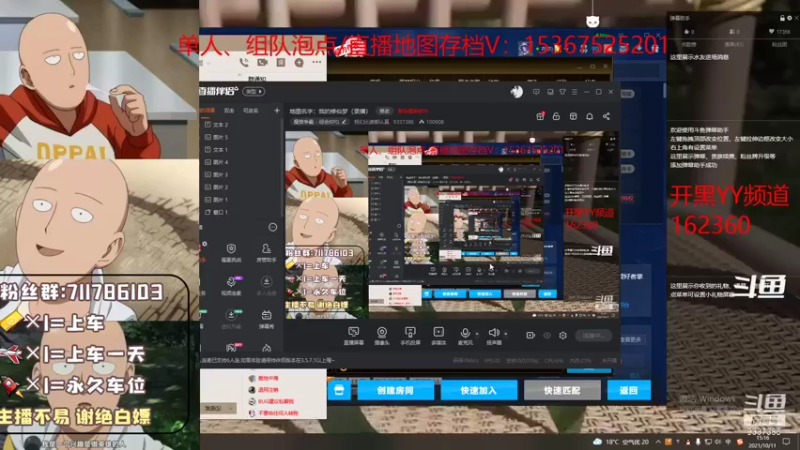Select the 文本 1 source
Viewport: 800px width, 450px height.
241,149
